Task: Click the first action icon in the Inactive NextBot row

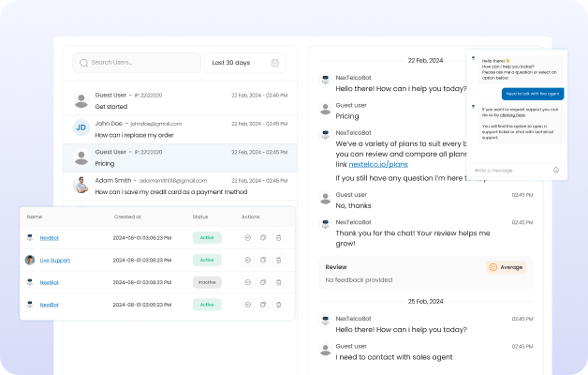Action: click(246, 282)
